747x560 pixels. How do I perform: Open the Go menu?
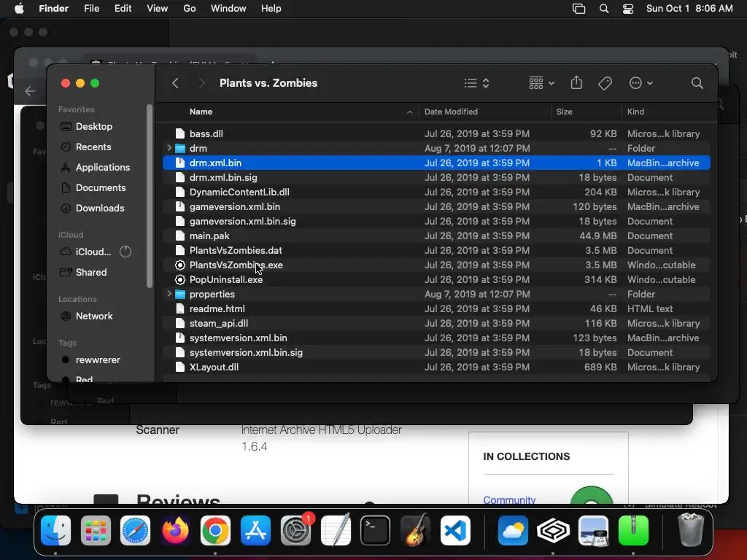pyautogui.click(x=190, y=9)
